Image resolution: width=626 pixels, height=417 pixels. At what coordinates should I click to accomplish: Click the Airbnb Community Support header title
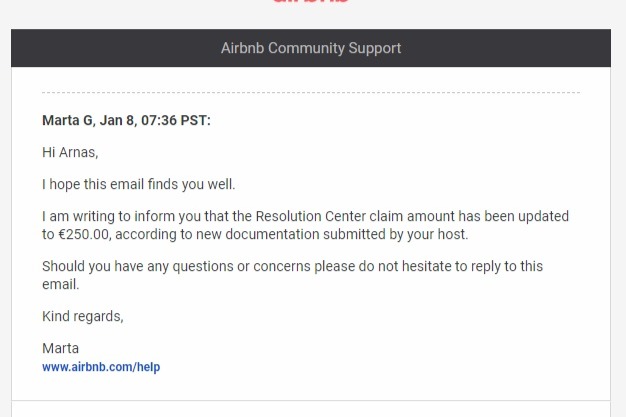click(311, 48)
